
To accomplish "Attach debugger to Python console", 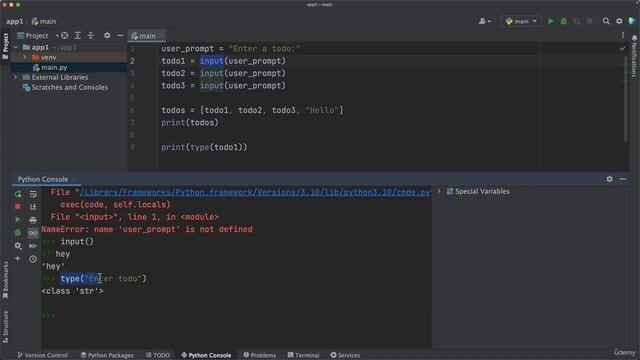I will (18, 233).
